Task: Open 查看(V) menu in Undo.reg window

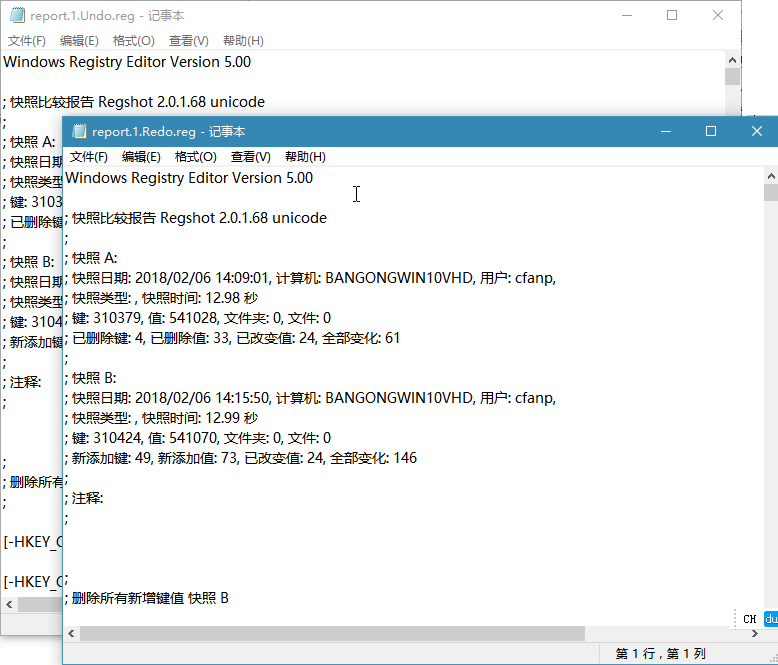Action: 188,41
